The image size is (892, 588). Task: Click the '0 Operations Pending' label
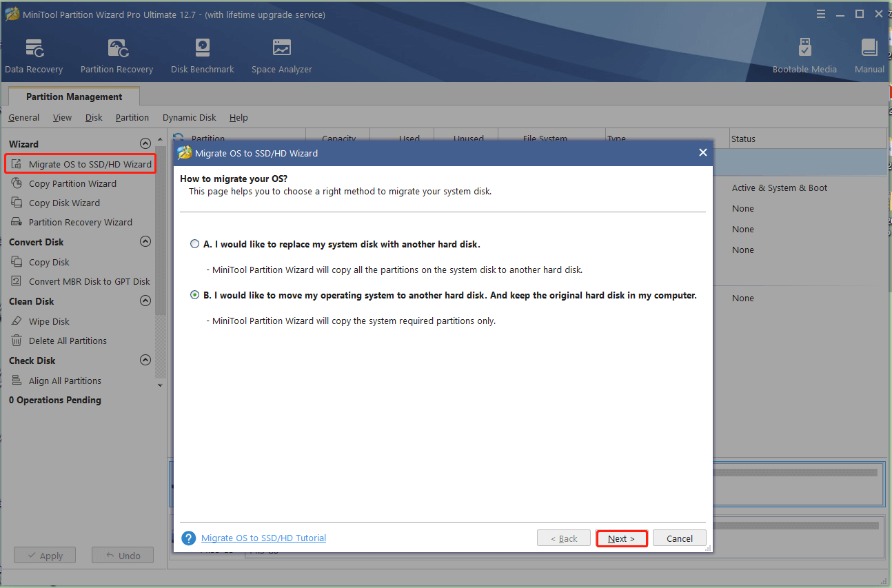click(55, 400)
